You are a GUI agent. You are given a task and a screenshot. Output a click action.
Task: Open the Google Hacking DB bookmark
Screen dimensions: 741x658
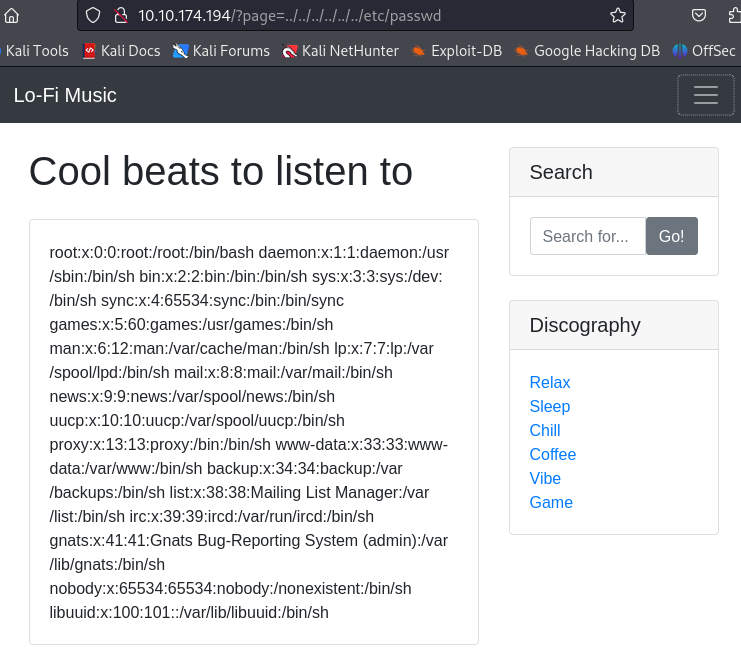click(x=587, y=51)
